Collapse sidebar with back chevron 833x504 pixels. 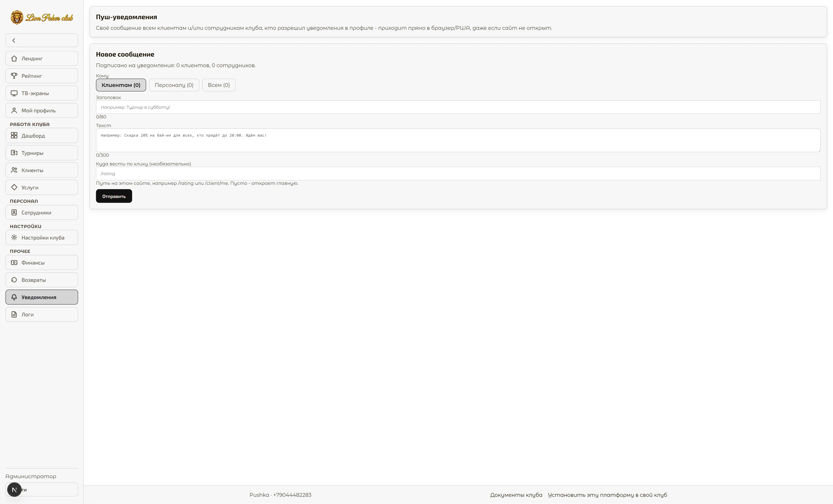[x=42, y=40]
